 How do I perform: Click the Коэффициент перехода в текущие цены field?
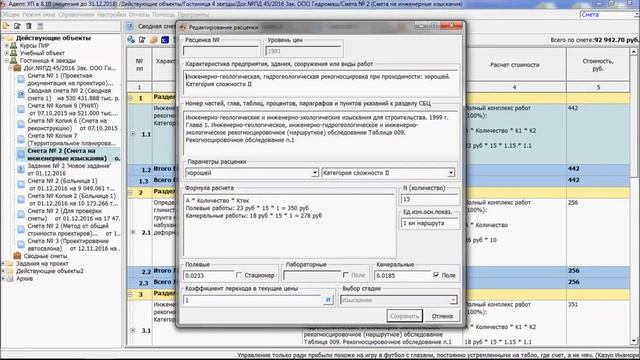click(253, 300)
